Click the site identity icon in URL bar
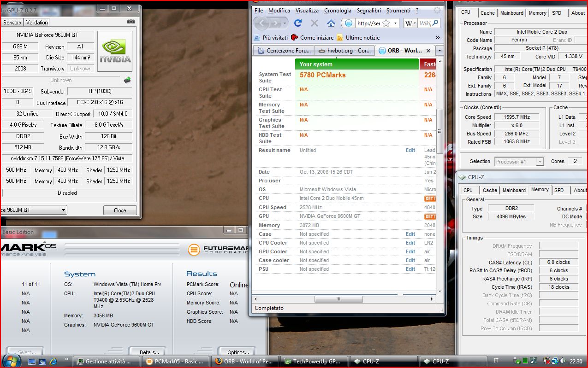Viewport: 588px width, 368px height. pos(349,23)
